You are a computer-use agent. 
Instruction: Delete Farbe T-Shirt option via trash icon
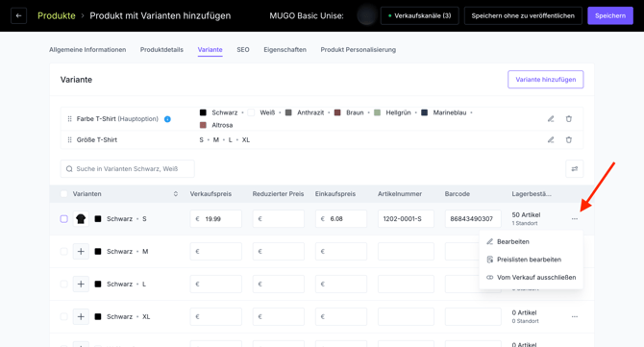[568, 118]
